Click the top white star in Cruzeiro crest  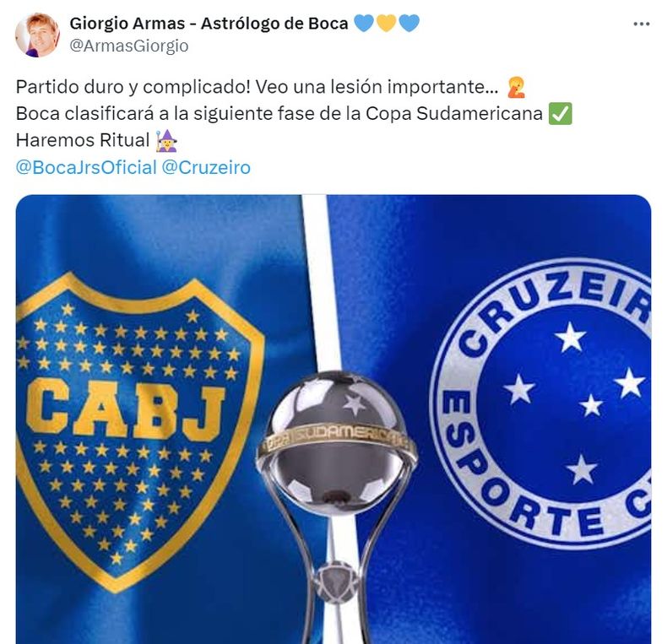[x=570, y=337]
